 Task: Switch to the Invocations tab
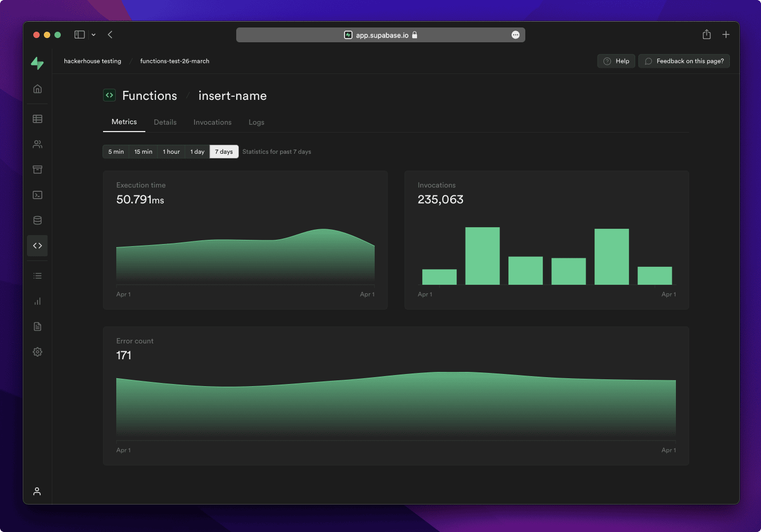click(212, 122)
